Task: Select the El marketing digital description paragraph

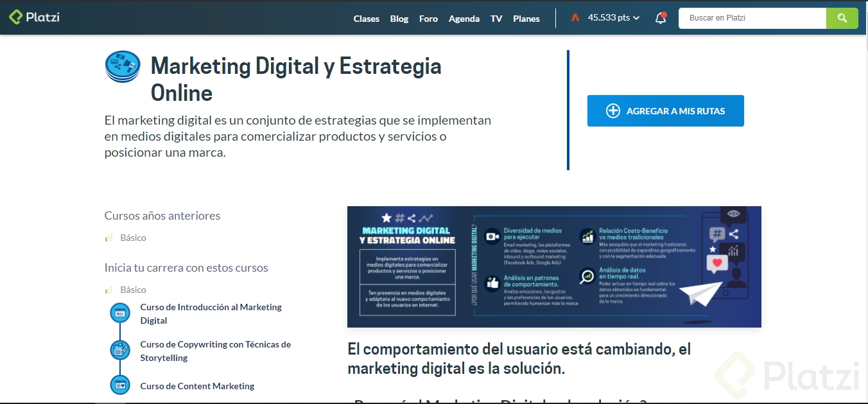Action: tap(298, 136)
